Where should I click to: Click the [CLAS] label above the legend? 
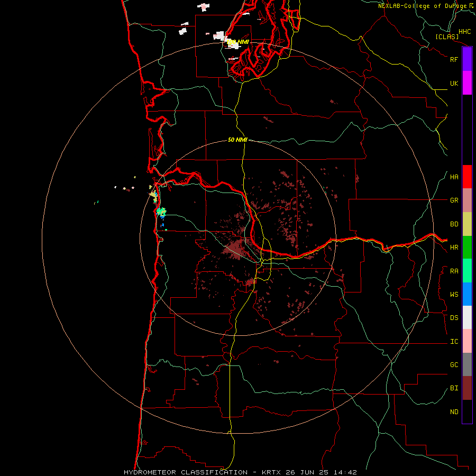click(447, 36)
